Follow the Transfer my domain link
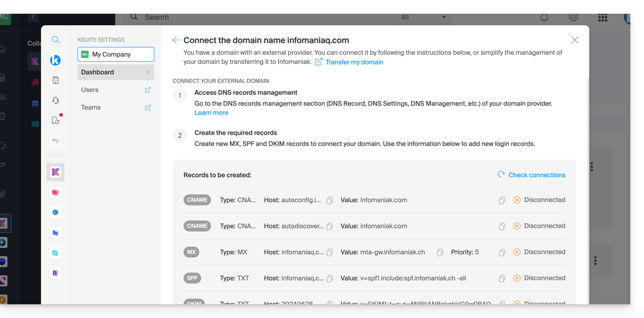The width and height of the screenshot is (644, 318). tap(354, 62)
